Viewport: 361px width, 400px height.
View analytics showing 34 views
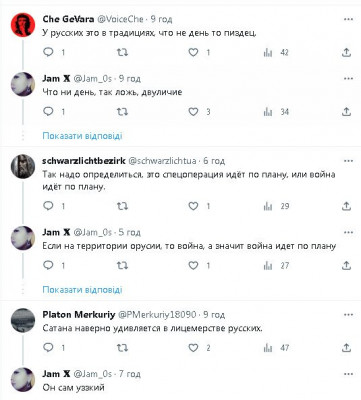276,112
